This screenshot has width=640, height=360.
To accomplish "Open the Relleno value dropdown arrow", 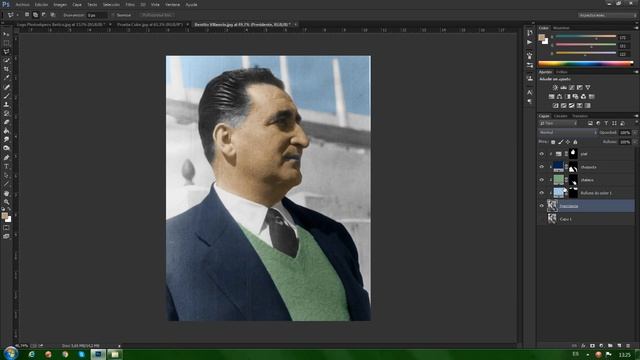I will coord(635,142).
